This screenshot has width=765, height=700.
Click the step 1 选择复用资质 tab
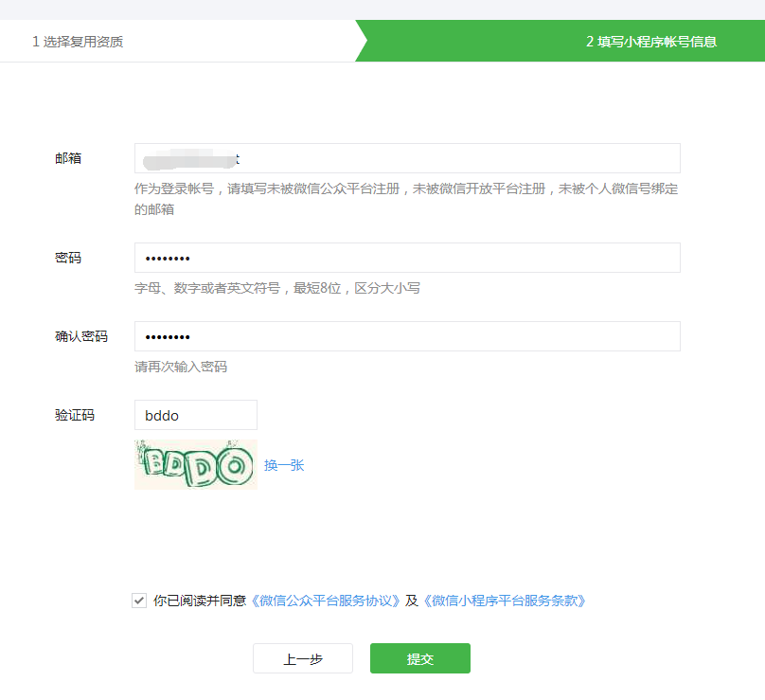[78, 42]
